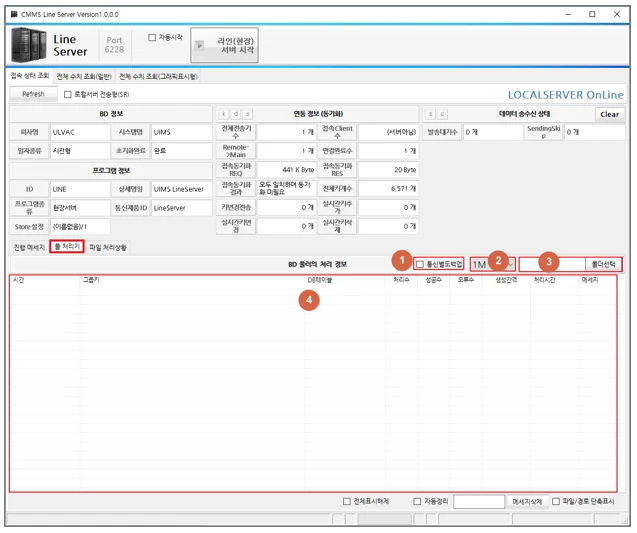Click the Clear button
Viewport: 637px width, 533px height.
pos(609,114)
